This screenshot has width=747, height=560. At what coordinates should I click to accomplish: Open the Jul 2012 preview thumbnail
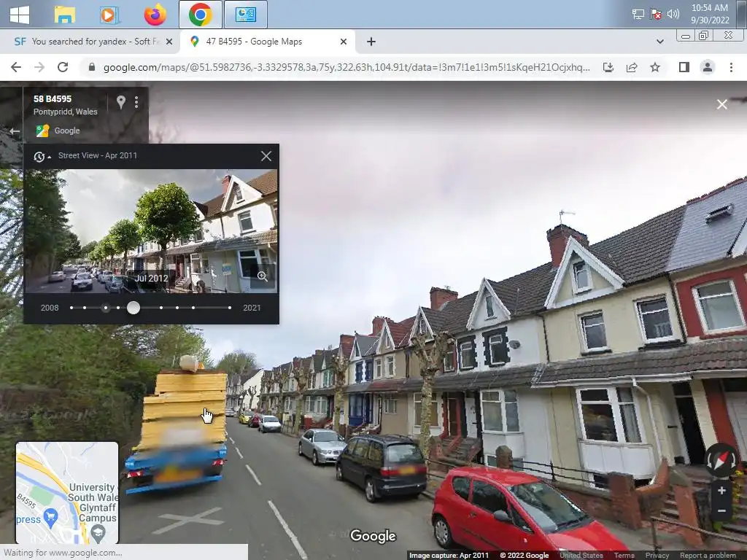point(151,231)
